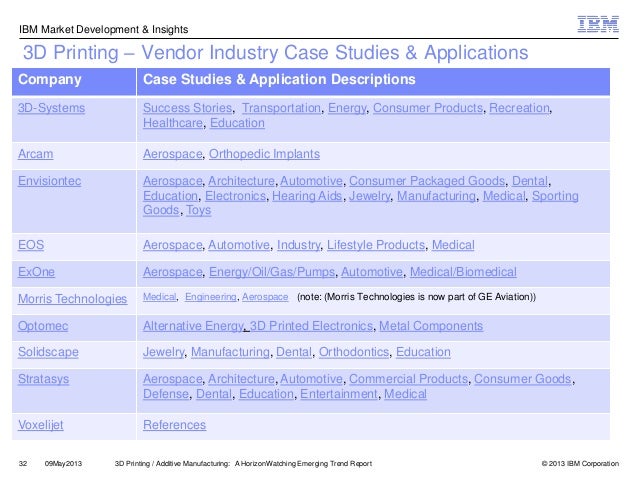Open Envisiontec Toys link

click(x=199, y=210)
